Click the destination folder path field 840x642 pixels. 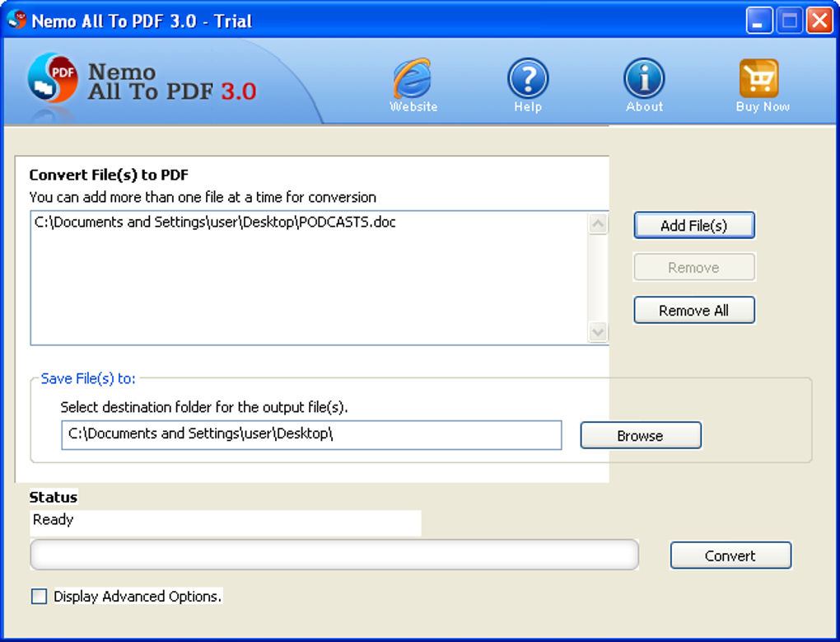310,435
